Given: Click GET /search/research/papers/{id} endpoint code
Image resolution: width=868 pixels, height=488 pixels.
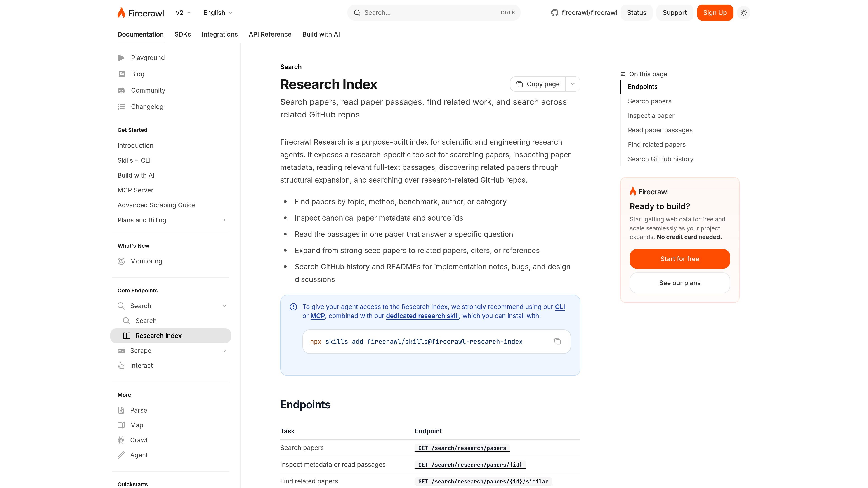Looking at the screenshot, I should pyautogui.click(x=470, y=465).
